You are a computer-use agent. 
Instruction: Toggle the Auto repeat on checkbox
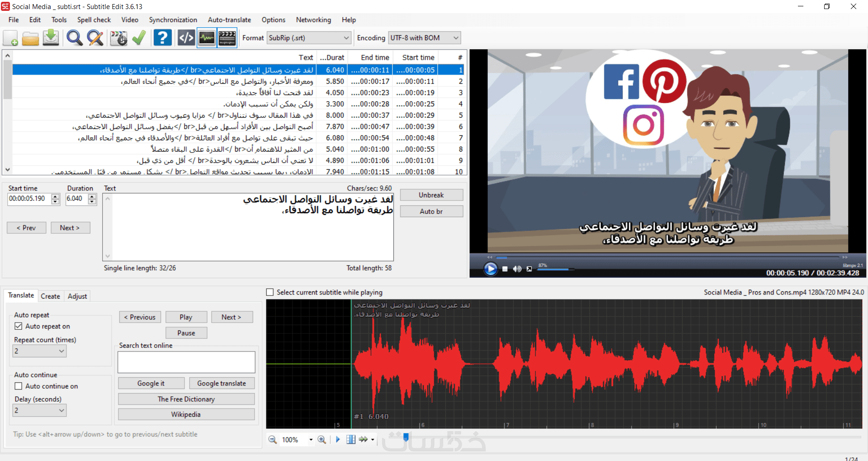coord(19,326)
